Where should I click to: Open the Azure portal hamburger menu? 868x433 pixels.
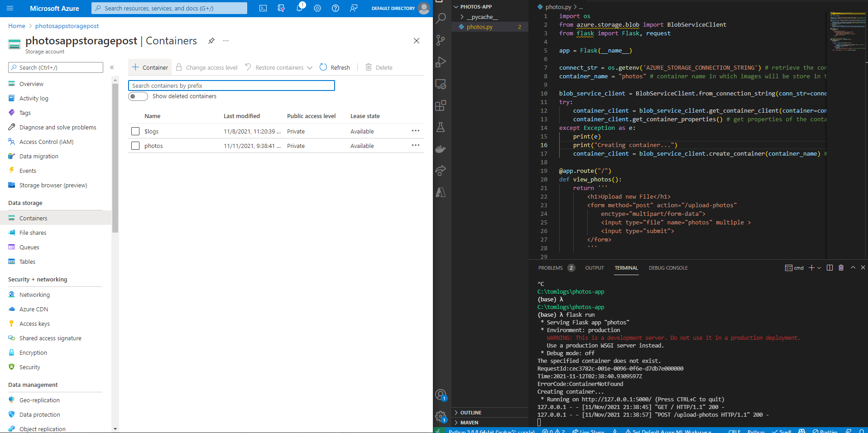tap(10, 8)
